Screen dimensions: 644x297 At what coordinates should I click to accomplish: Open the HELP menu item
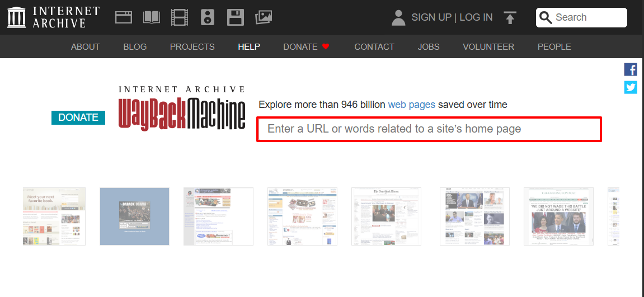[249, 47]
